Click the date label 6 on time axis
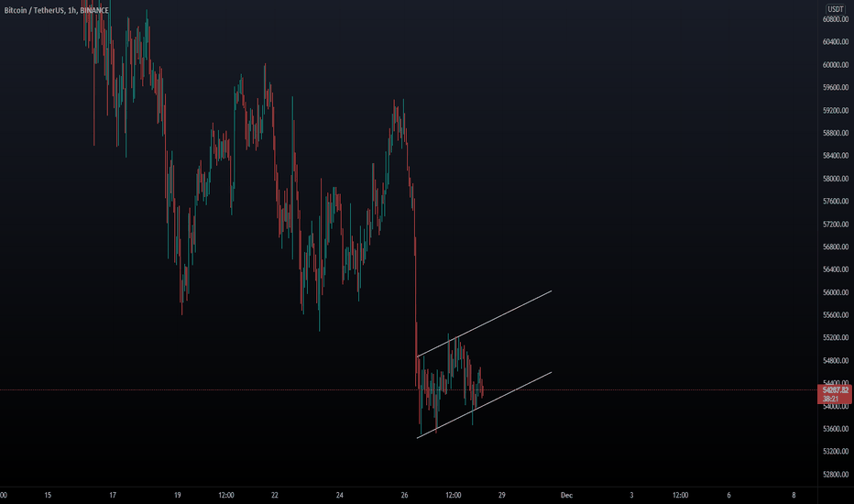 (x=728, y=495)
